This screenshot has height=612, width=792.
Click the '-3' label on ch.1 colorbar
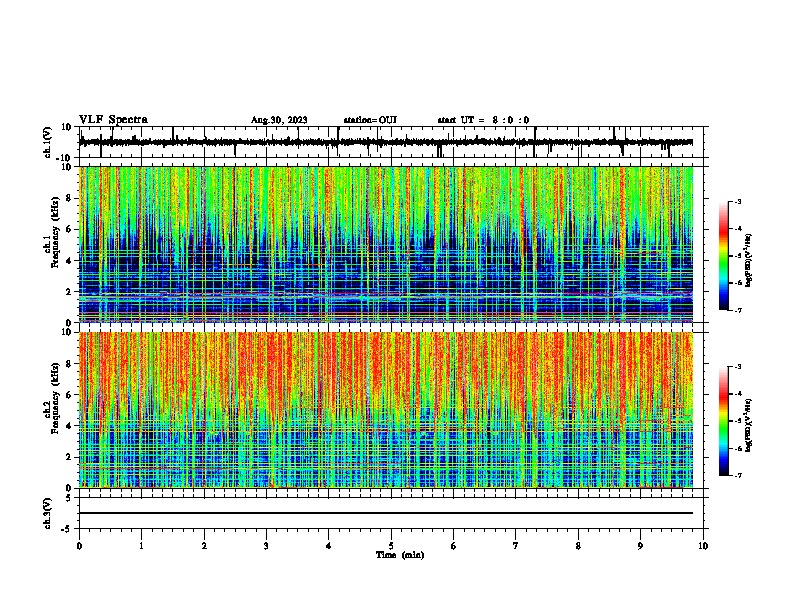tap(738, 201)
